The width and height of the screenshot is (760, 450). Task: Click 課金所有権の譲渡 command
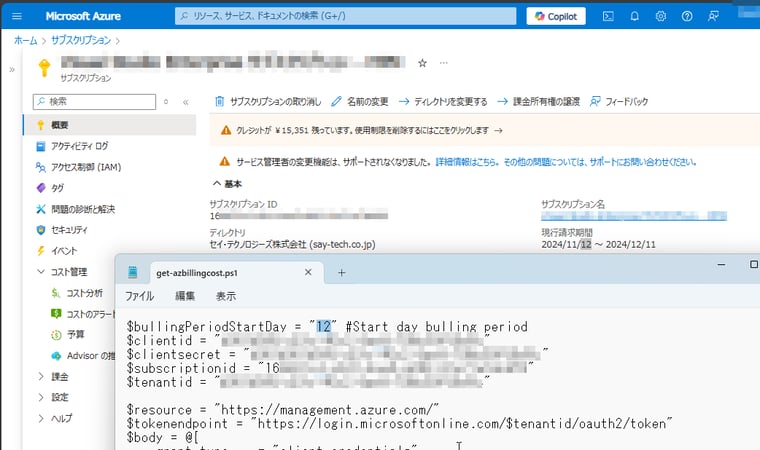click(x=538, y=101)
